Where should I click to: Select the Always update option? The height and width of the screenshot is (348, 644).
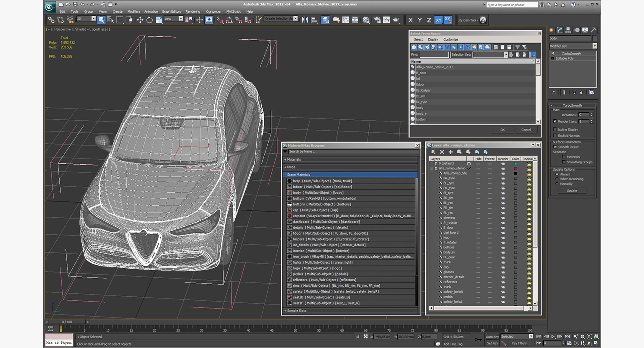pos(557,174)
